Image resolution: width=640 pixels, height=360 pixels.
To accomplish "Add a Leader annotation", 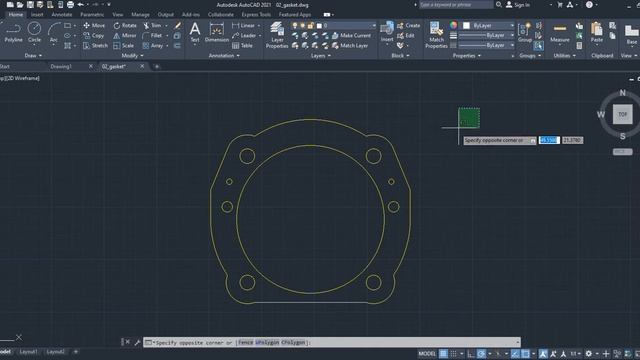I will (x=244, y=36).
